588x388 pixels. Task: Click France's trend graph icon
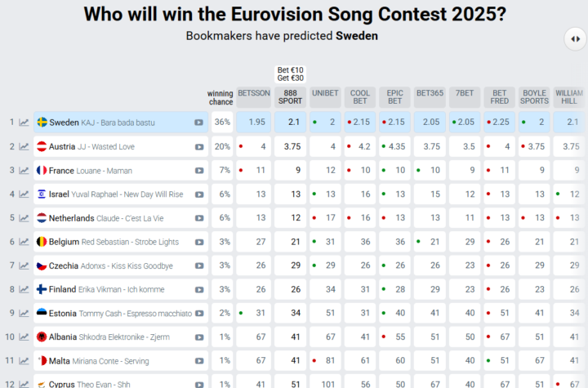[x=24, y=171]
